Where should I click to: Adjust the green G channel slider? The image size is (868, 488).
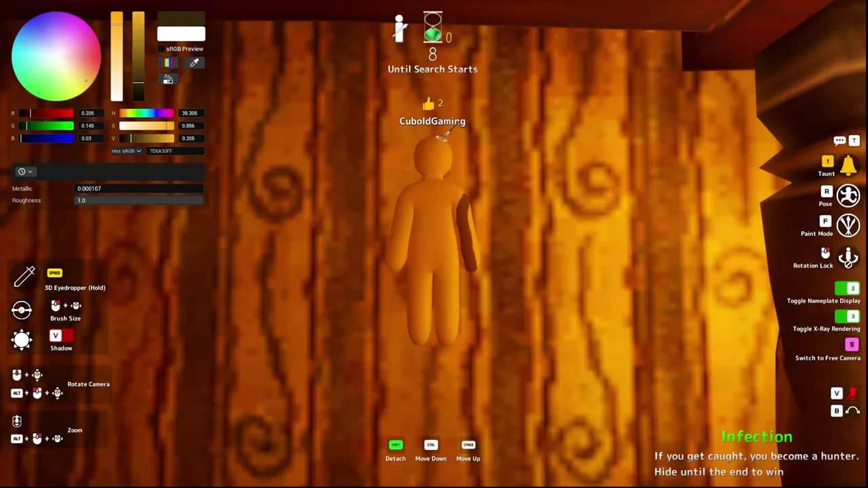point(47,125)
